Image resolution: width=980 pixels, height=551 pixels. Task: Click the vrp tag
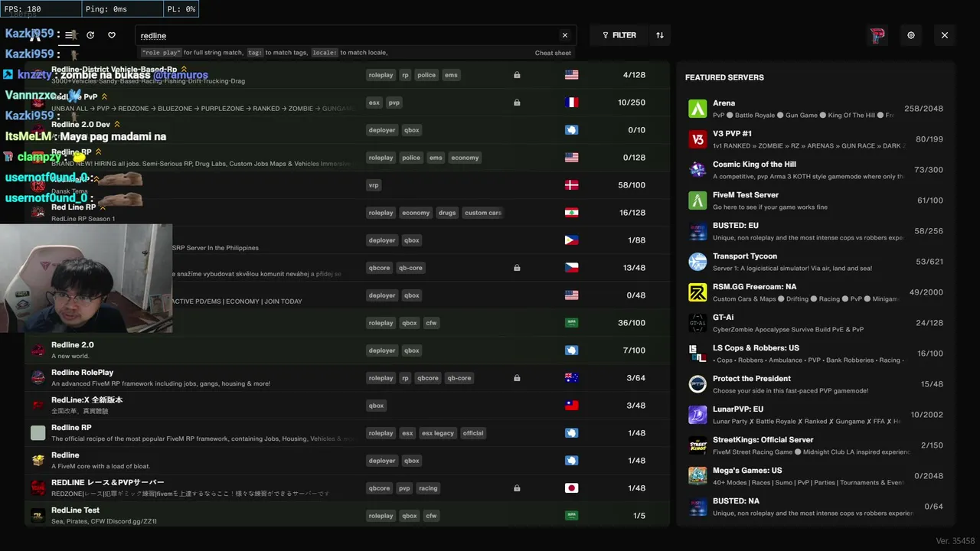tap(374, 185)
